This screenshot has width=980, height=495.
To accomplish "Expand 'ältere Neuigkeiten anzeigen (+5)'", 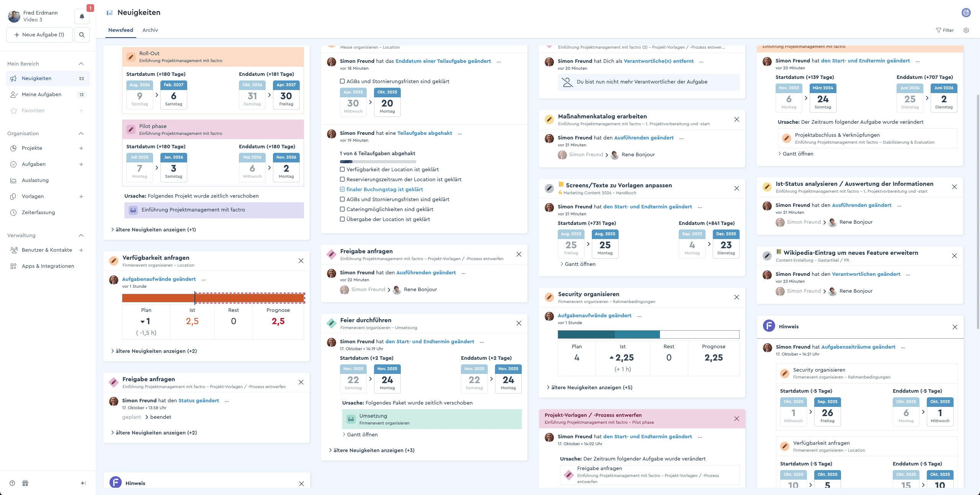I will point(589,387).
